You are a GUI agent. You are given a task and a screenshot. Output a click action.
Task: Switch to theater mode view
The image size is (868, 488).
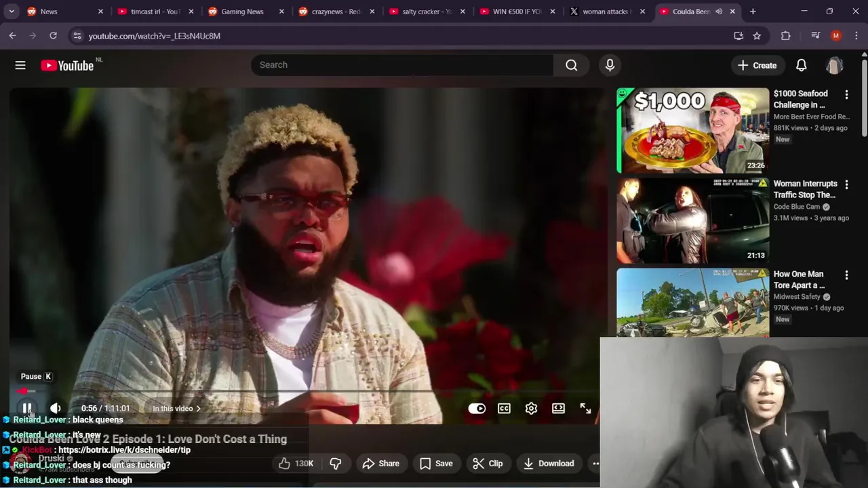558,409
